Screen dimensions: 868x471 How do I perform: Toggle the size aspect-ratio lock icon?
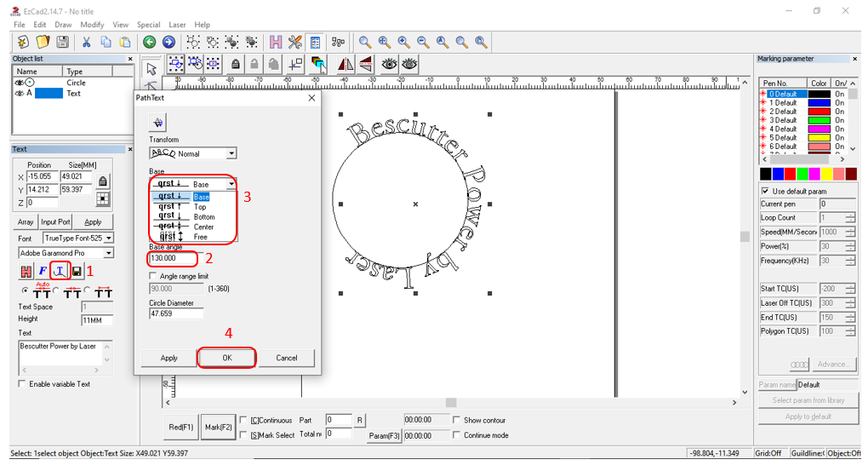pyautogui.click(x=102, y=181)
